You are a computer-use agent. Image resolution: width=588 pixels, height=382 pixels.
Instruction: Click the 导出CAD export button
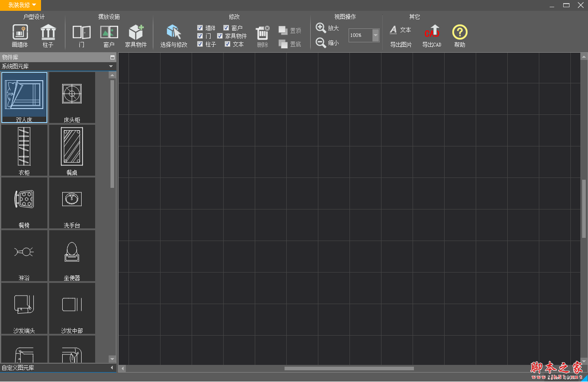pos(432,36)
